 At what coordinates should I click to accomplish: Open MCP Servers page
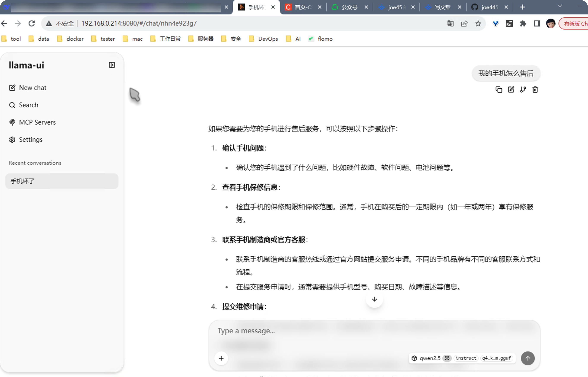(x=32, y=122)
